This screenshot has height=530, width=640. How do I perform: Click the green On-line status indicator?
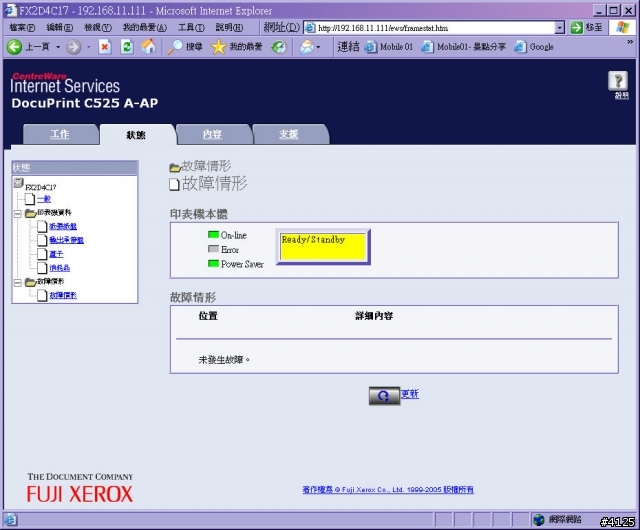pyautogui.click(x=213, y=234)
